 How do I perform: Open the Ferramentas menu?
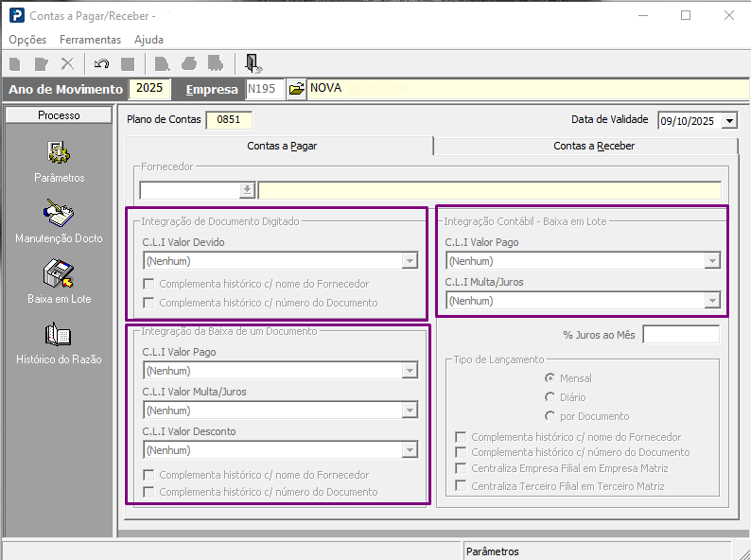click(x=90, y=40)
